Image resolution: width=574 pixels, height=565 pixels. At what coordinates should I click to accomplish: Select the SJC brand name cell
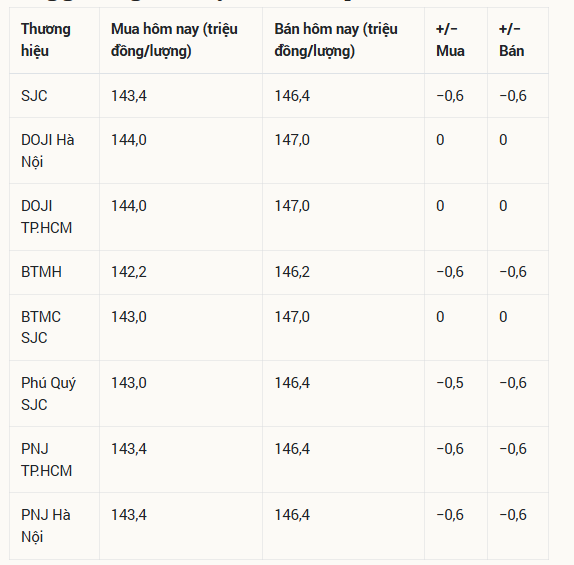pyautogui.click(x=34, y=96)
